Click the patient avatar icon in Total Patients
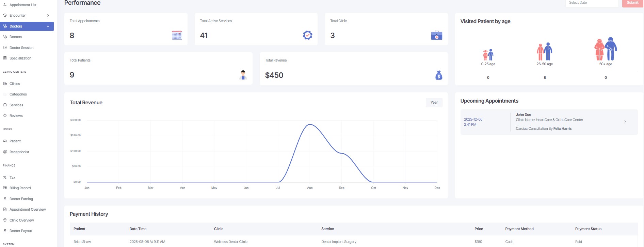The height and width of the screenshot is (247, 644). 243,75
